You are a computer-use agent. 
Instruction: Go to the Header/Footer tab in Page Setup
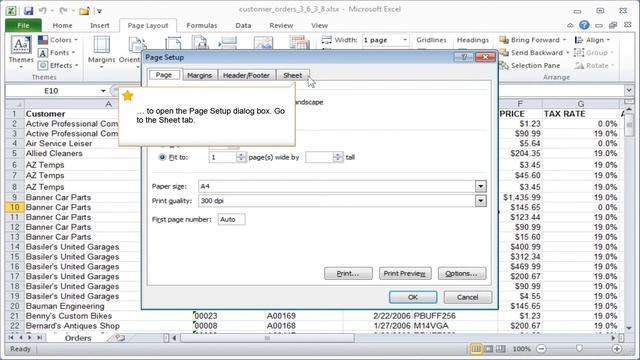[246, 75]
